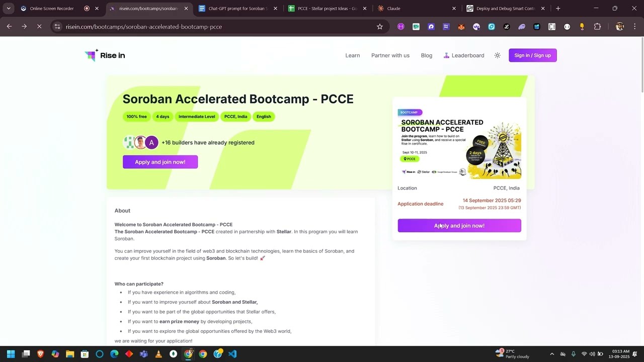
Task: Open the Wi-Fi network tray icon
Action: click(584, 354)
